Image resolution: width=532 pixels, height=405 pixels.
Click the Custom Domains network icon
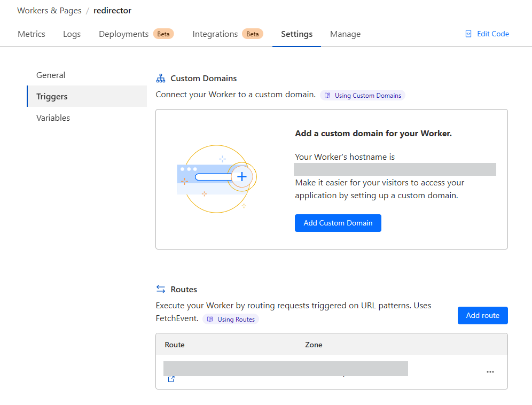tap(161, 79)
